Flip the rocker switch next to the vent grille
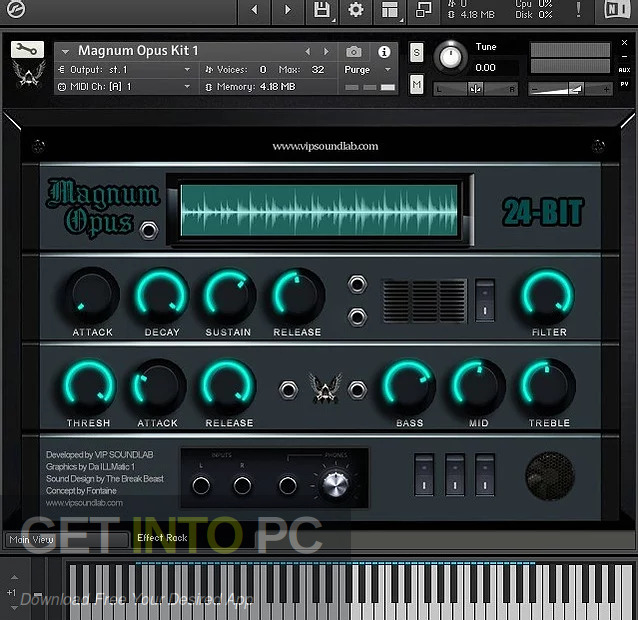This screenshot has width=638, height=620. 485,301
